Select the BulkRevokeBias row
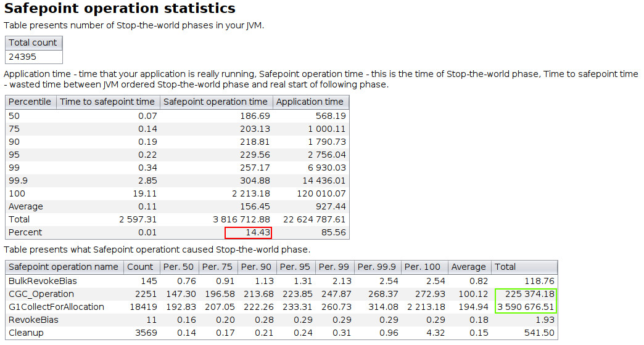644x345 pixels. click(x=281, y=281)
